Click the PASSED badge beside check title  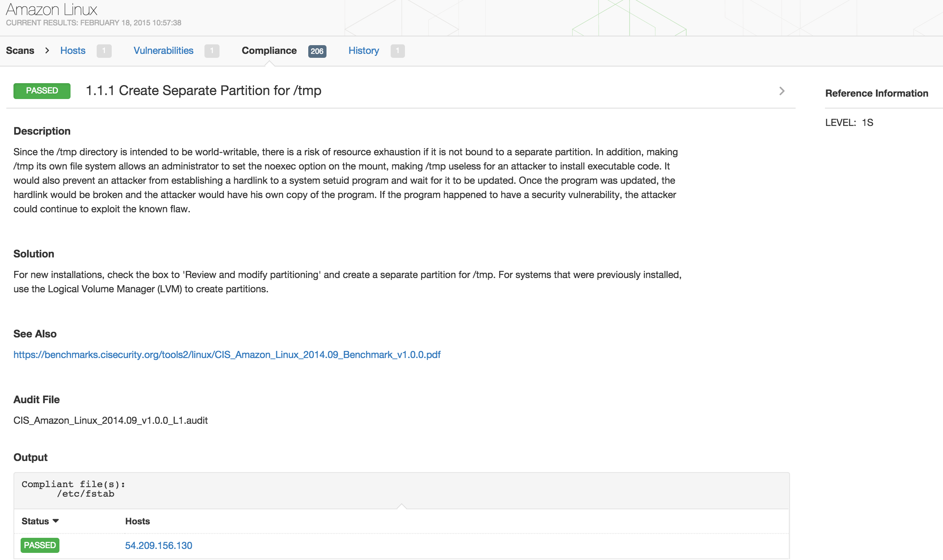point(42,91)
